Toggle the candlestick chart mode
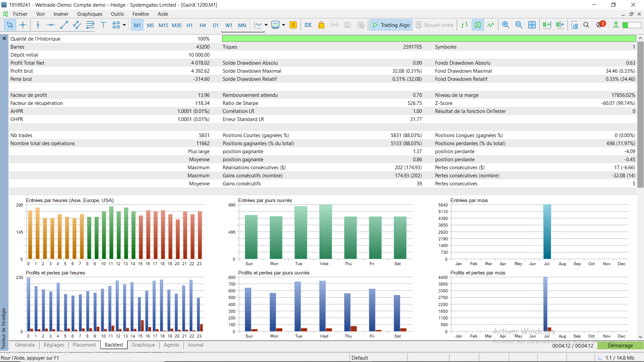The width and height of the screenshot is (644, 362). tap(478, 25)
